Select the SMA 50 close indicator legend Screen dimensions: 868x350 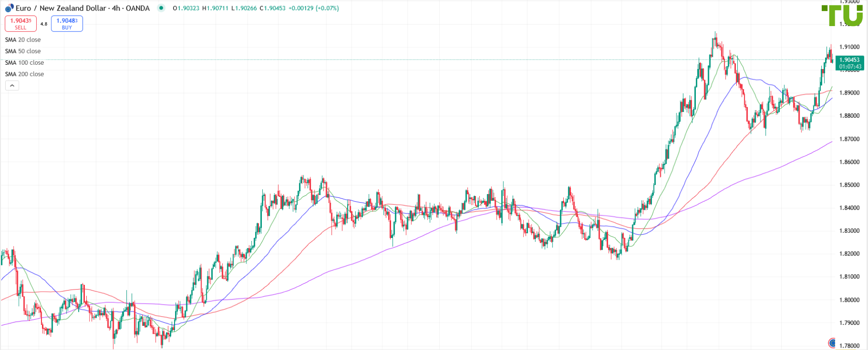(x=23, y=51)
